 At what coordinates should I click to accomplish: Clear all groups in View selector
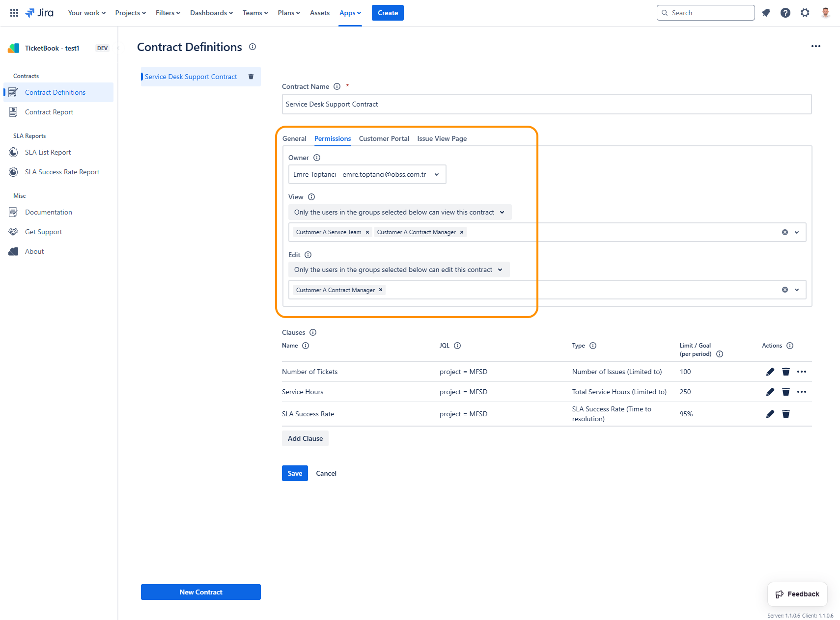tap(784, 232)
